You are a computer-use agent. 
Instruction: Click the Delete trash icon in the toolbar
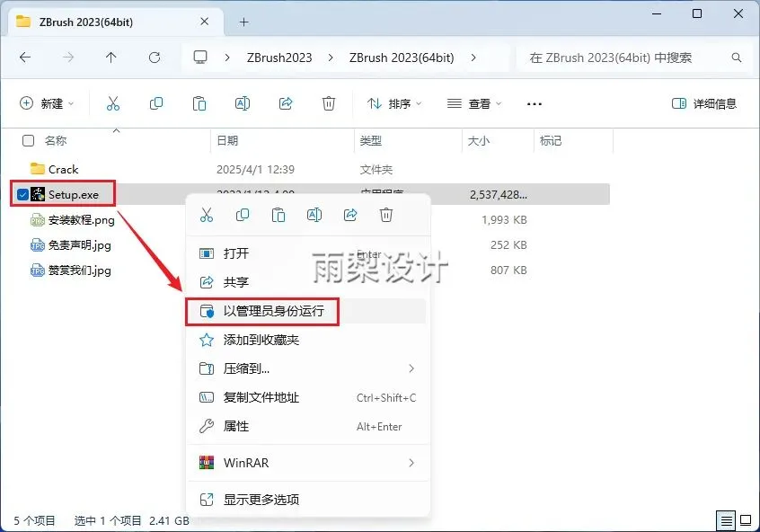[329, 103]
